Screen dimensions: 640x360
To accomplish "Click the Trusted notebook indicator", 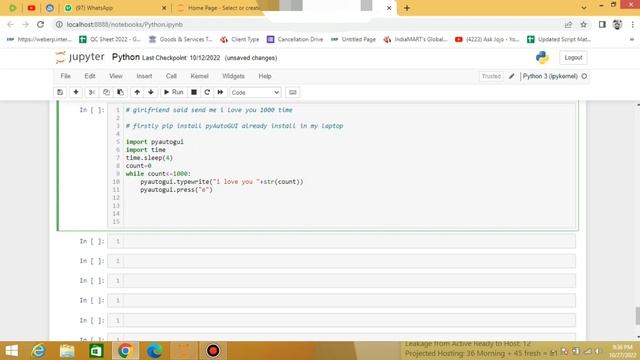I will click(491, 76).
